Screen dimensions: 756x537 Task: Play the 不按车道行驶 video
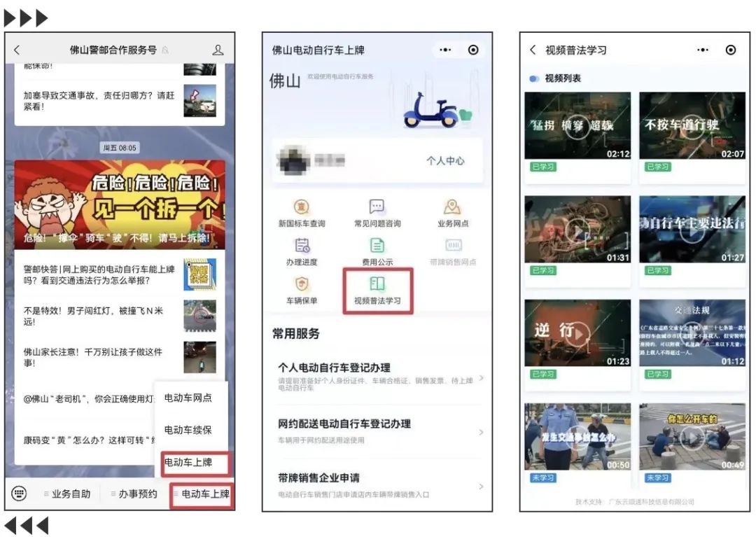point(692,126)
